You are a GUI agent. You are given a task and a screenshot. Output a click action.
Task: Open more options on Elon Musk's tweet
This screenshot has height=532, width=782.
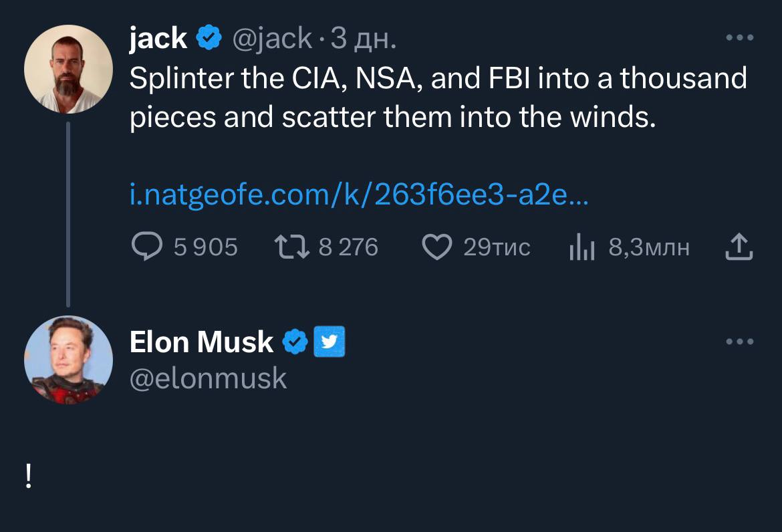(740, 342)
